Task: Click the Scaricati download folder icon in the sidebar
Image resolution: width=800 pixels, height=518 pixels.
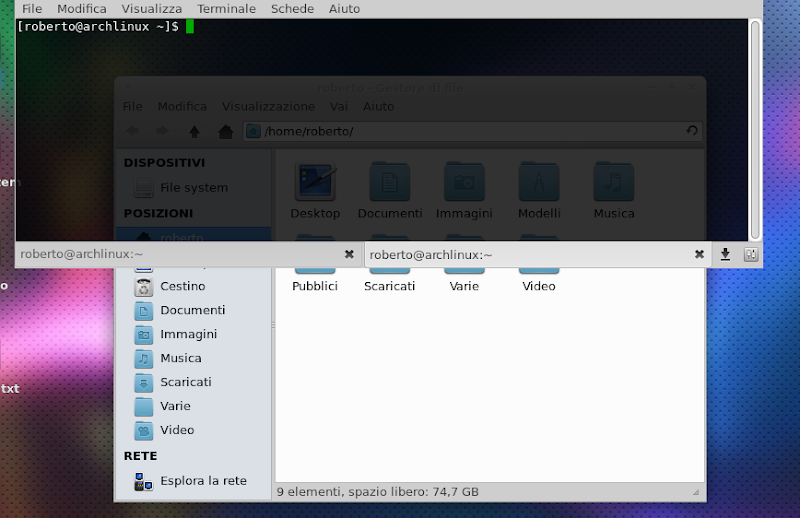Action: [x=144, y=383]
